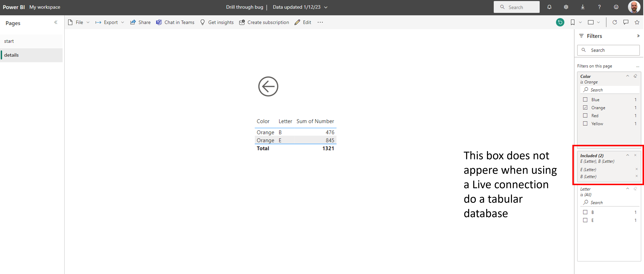Screen dimensions: 644x274
Task: Open the help question mark
Action: (599, 7)
